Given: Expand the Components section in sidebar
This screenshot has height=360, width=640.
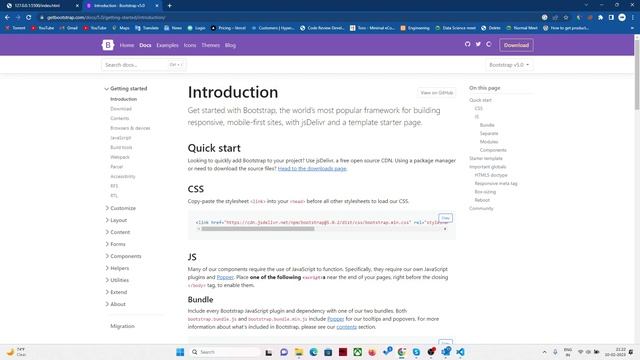Looking at the screenshot, I should pos(123,256).
